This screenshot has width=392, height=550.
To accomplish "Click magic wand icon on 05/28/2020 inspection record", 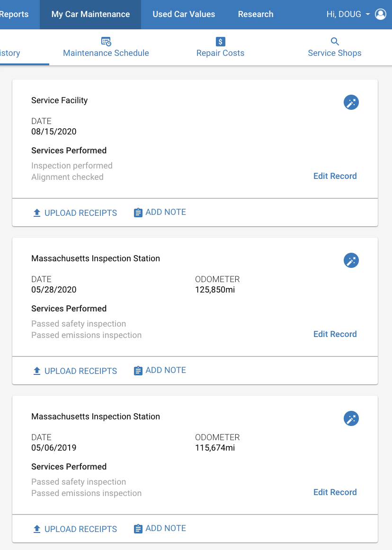I will (x=351, y=261).
